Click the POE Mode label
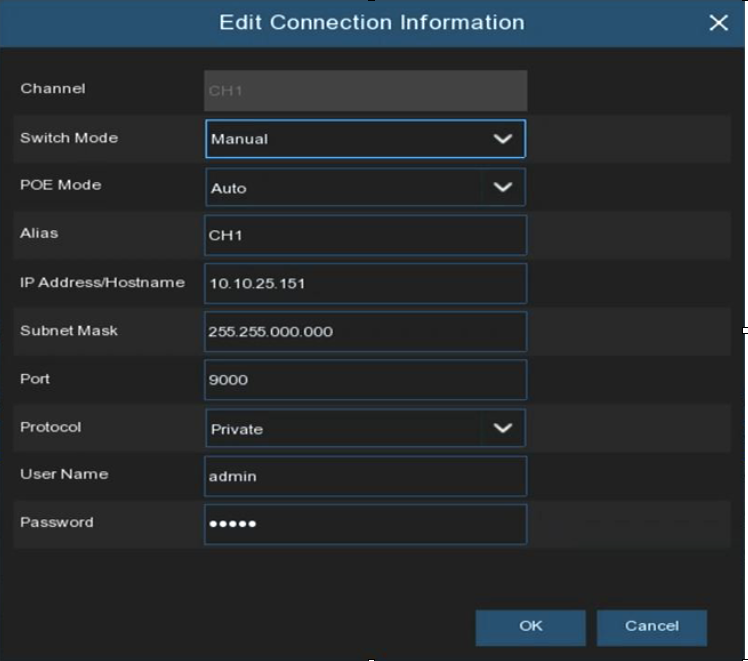 pyautogui.click(x=61, y=185)
